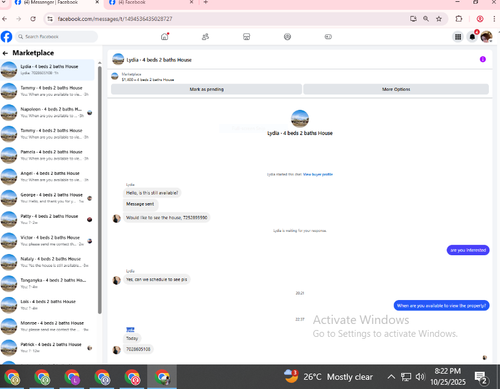Screen dimensions: 500x389
Task: Show hidden system tray icons
Action: [x=391, y=377]
